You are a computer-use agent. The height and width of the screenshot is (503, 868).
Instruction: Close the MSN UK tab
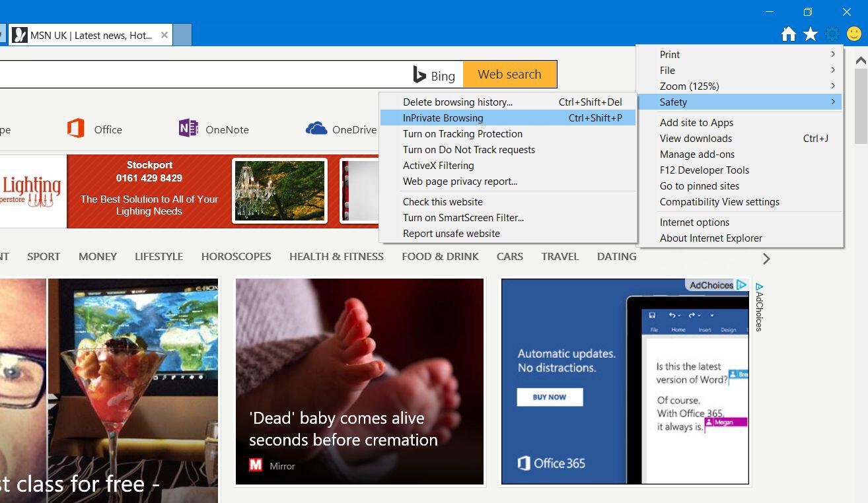click(164, 36)
